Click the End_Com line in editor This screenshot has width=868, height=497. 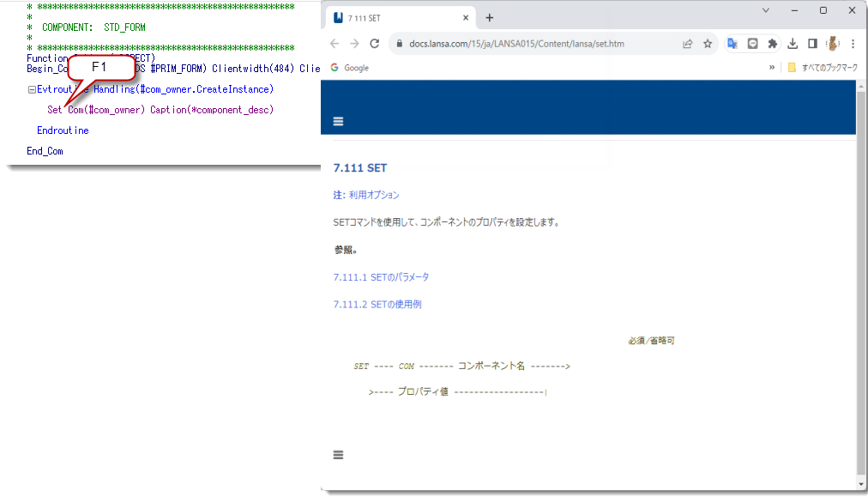point(45,151)
